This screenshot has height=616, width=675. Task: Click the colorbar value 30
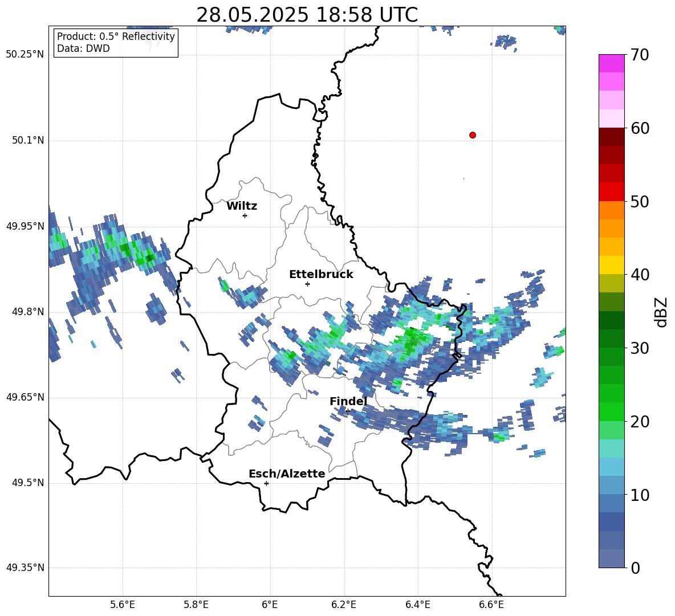click(x=640, y=348)
